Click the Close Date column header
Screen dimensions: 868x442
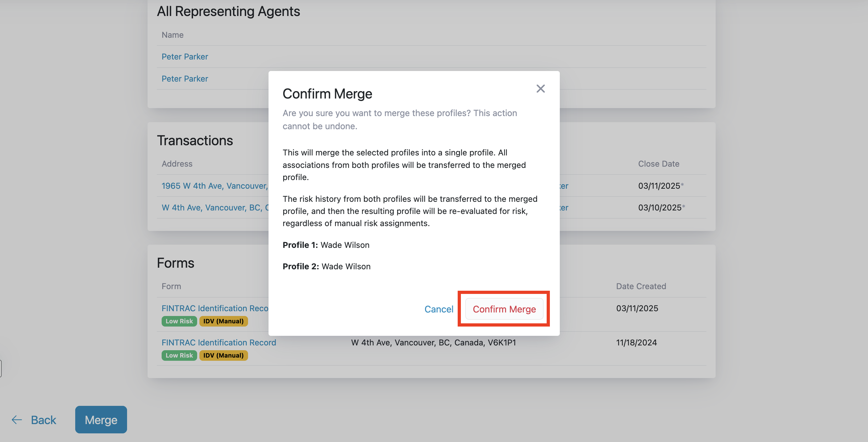coord(658,164)
